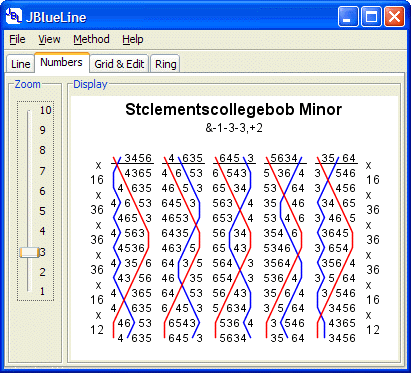Go to the Grid & Edit tab
411x373 pixels.
click(119, 64)
